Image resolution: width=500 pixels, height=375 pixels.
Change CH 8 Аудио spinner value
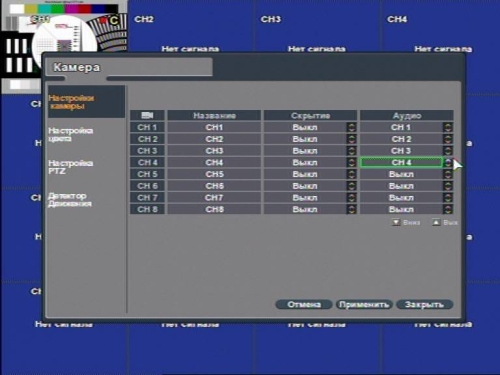click(448, 209)
